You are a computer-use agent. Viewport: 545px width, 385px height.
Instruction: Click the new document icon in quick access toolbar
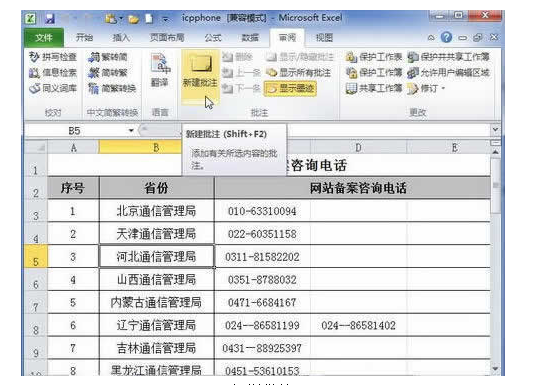[x=149, y=18]
